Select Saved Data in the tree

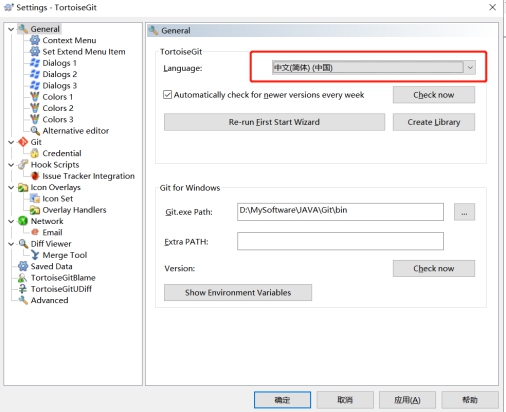click(x=51, y=266)
